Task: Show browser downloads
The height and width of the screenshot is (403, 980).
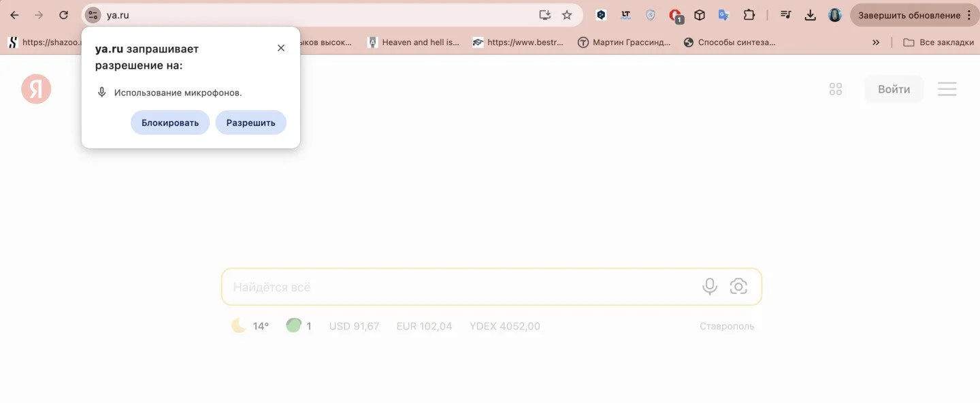Action: 810,15
